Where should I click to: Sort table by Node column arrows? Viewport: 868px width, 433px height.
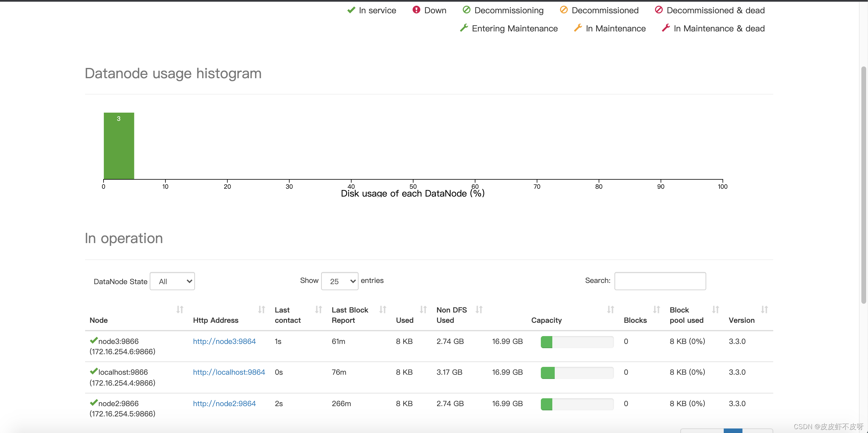(x=180, y=310)
